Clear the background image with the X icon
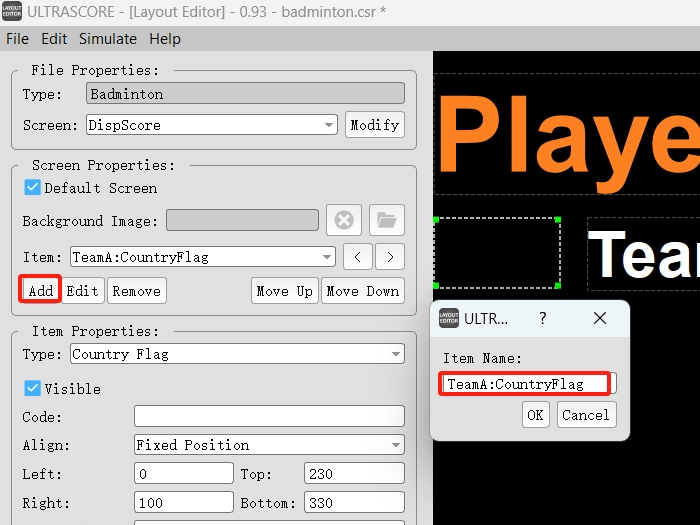Screen dimensions: 700x525 tap(343, 221)
